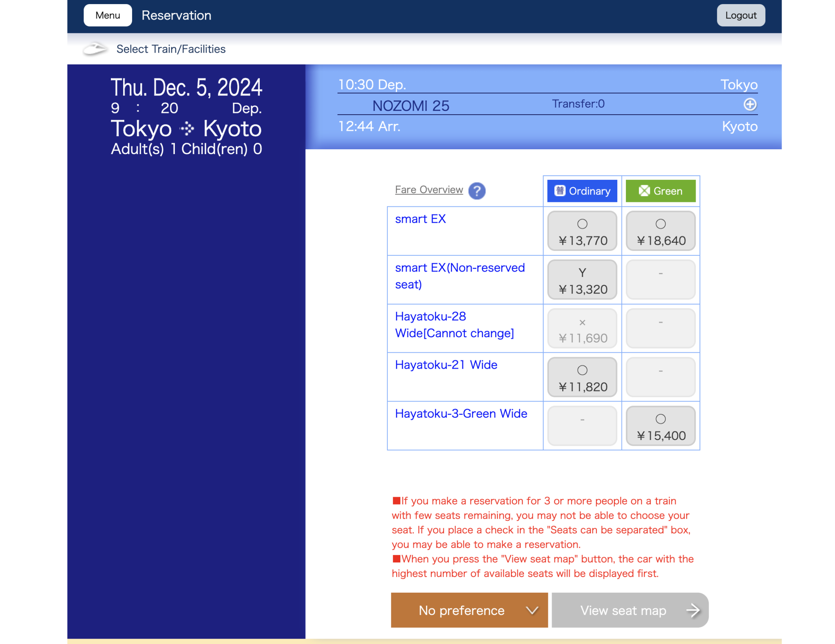Click the NOZOMI 25 train name
835x644 pixels.
point(410,106)
